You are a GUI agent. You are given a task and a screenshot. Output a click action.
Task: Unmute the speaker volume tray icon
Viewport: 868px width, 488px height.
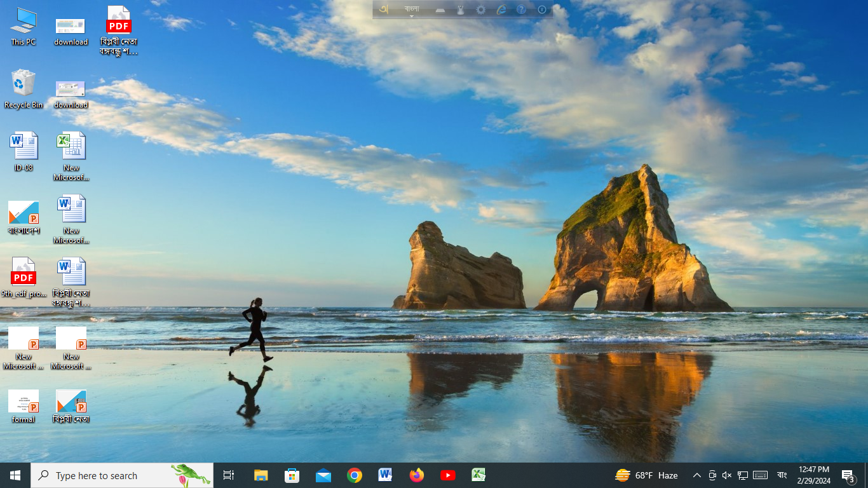pyautogui.click(x=727, y=475)
